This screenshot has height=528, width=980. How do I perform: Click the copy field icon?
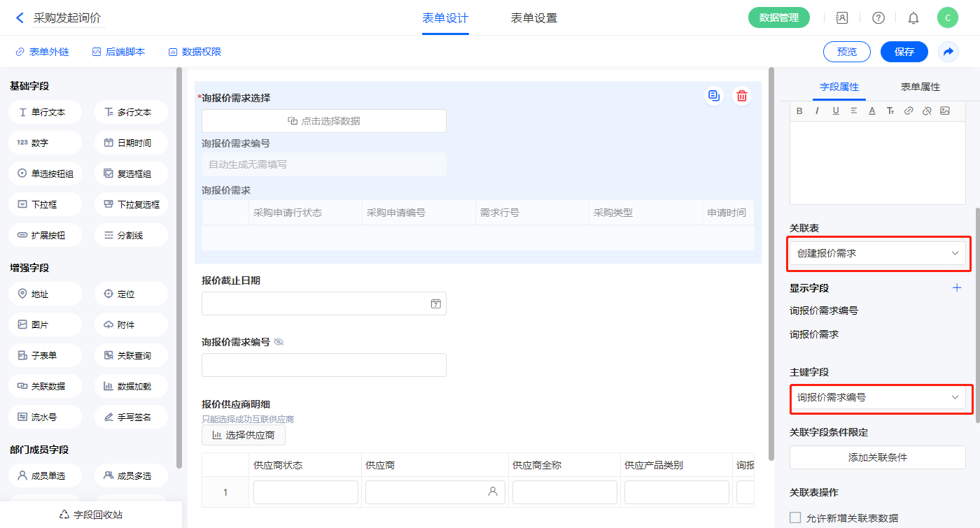click(713, 97)
